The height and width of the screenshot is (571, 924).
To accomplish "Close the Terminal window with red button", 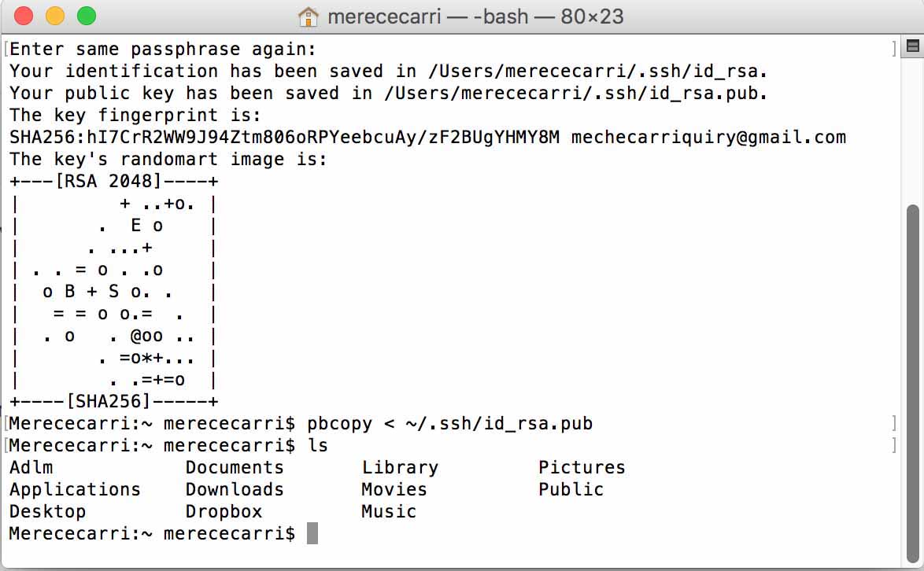I will tap(24, 16).
